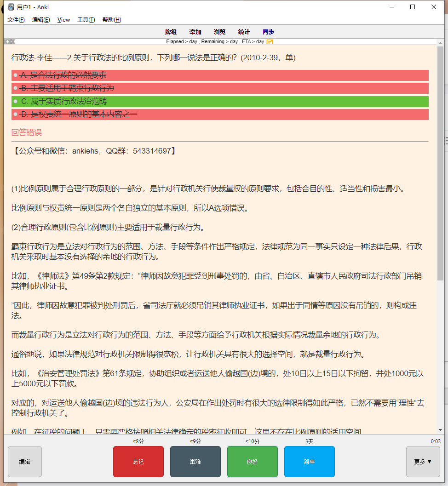Select radio option D 是权责统一原则的基本内容之一
Viewport: 448px width, 486px height.
click(x=15, y=114)
